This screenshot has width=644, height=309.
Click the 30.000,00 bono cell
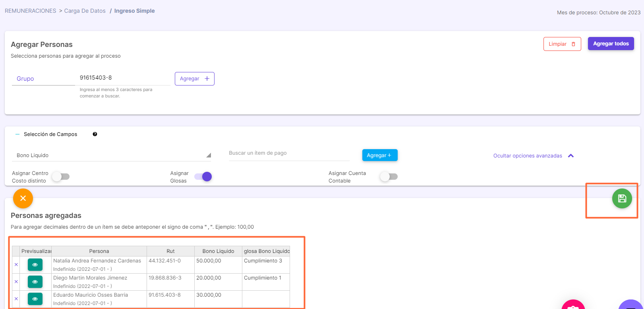pos(218,299)
